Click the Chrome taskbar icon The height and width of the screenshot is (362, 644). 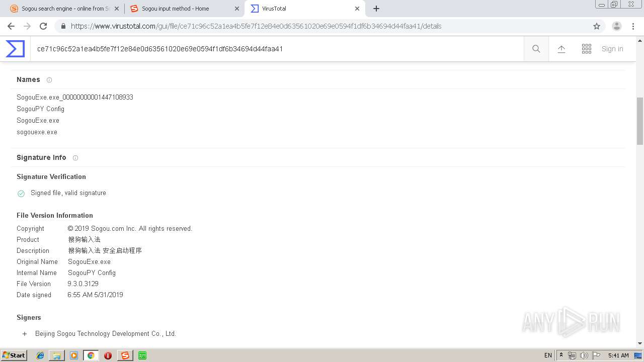point(91,355)
